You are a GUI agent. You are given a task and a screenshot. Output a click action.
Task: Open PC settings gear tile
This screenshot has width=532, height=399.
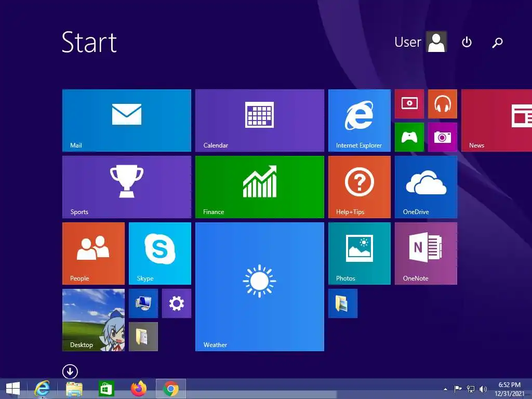[x=177, y=303]
